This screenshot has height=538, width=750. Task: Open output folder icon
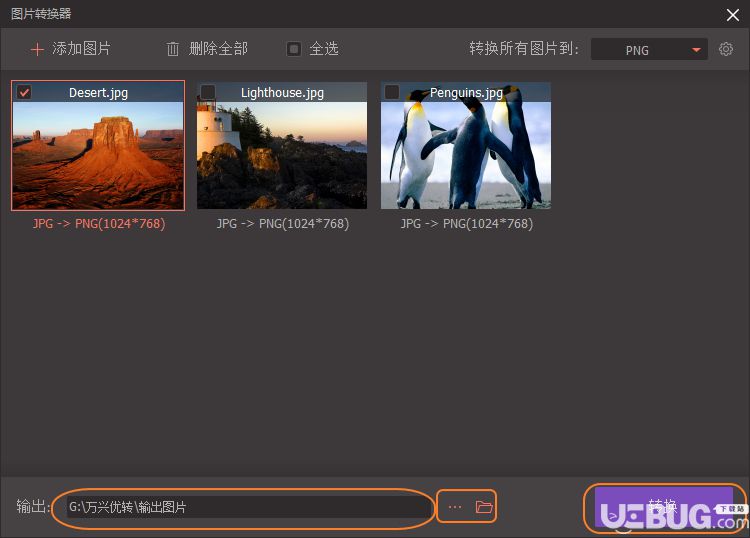[484, 506]
